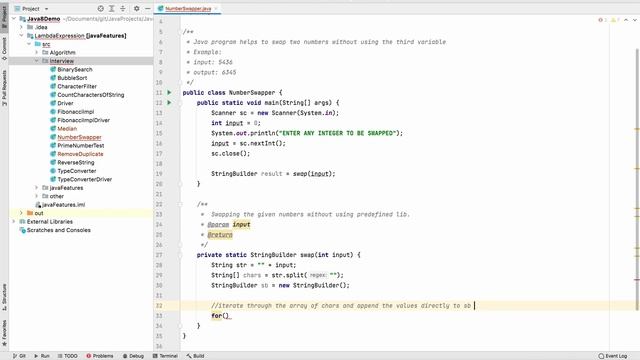Viewport: 640px width, 360px height.
Task: Go to previous highlighted error arrow
Action: point(626,20)
